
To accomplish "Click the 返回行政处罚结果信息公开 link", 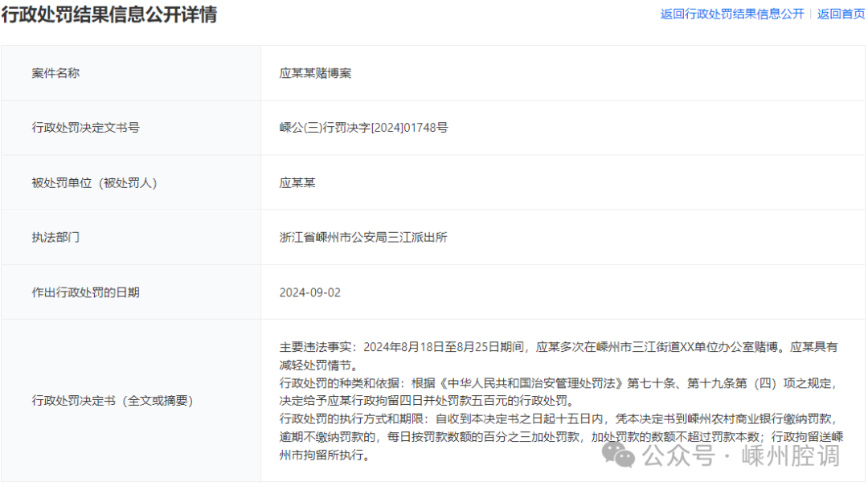I will pos(731,14).
